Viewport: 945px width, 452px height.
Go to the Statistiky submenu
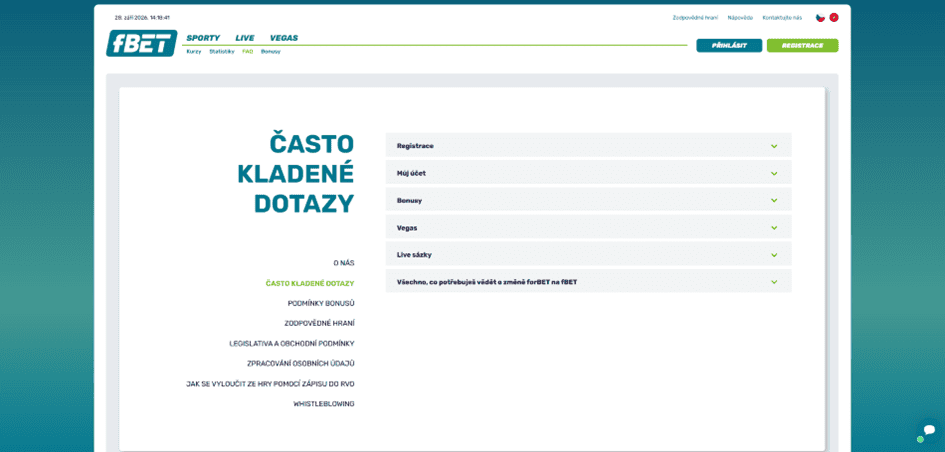(222, 52)
